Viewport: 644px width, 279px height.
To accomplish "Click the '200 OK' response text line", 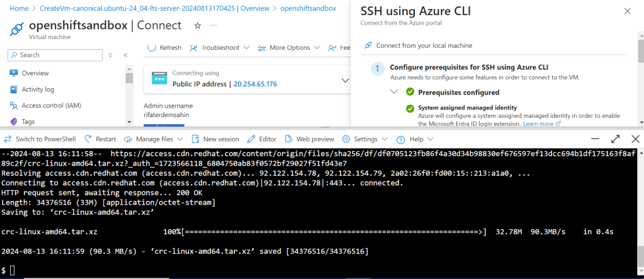I will pyautogui.click(x=102, y=192).
